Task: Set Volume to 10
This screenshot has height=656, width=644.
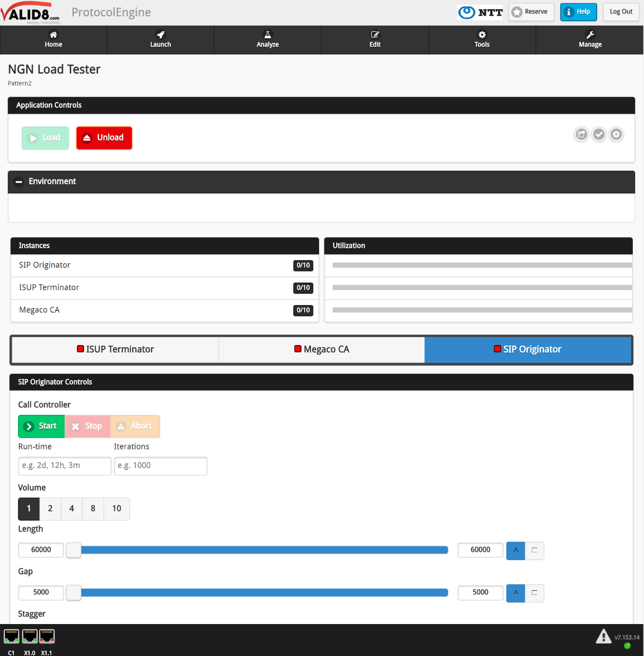Action: pos(117,509)
